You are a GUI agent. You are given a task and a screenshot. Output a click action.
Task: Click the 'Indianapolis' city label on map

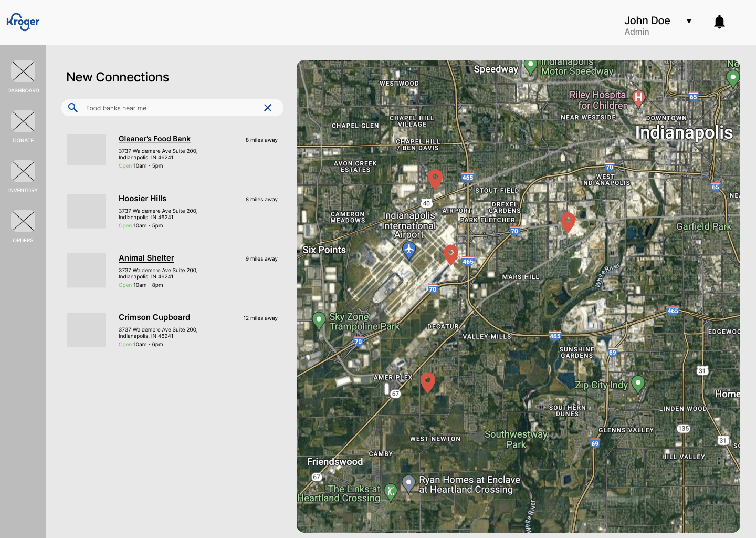pyautogui.click(x=684, y=133)
